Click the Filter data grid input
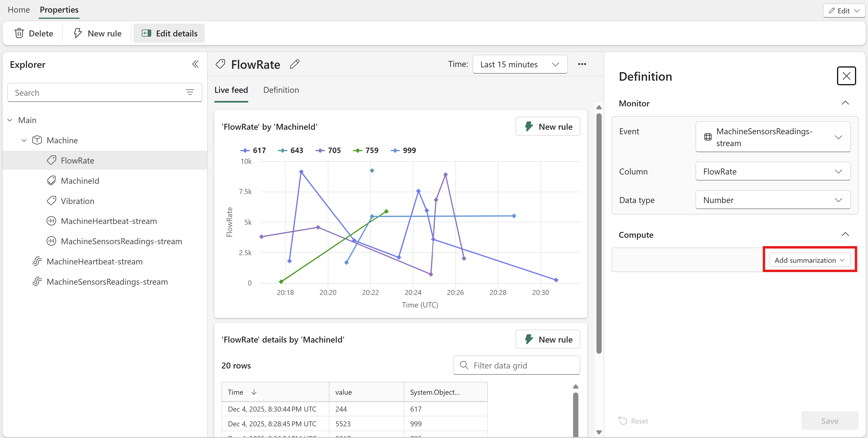868x438 pixels. 516,365
